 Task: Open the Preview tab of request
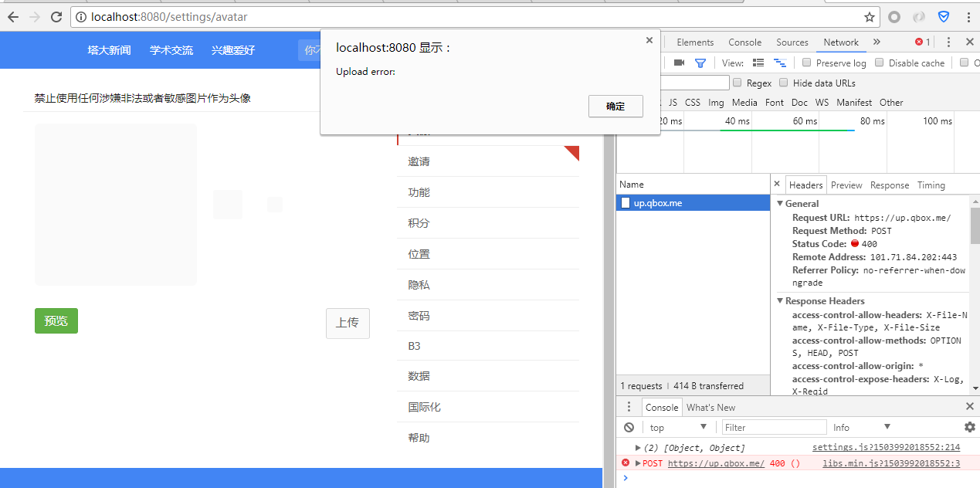pos(846,185)
